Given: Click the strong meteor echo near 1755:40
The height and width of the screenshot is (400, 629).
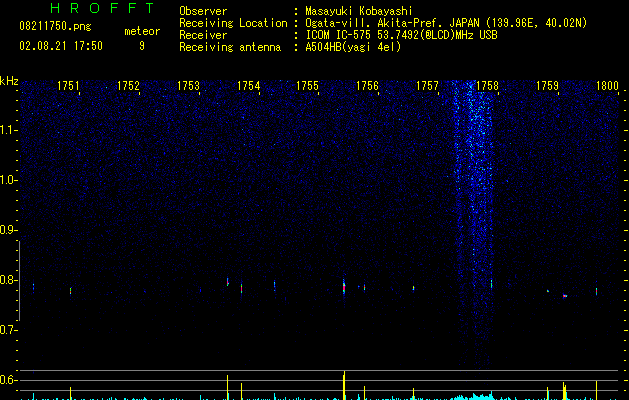Looking at the screenshot, I should pos(344,287).
